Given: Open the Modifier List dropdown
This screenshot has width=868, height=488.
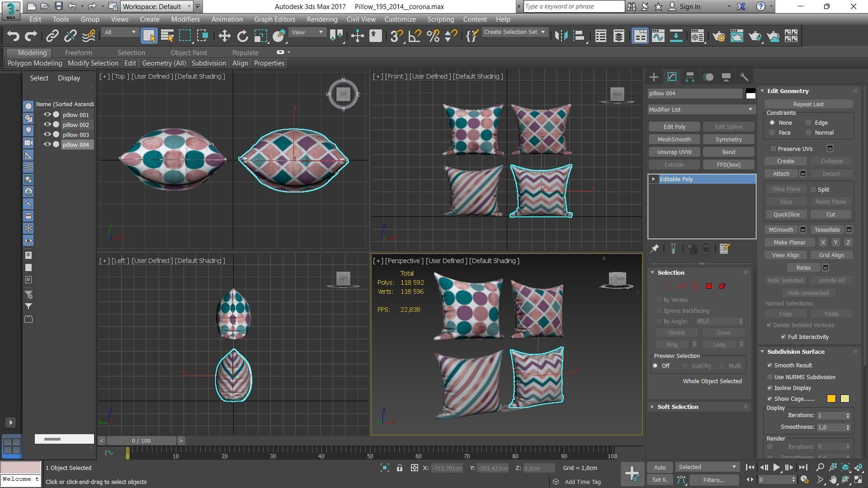Looking at the screenshot, I should click(701, 109).
